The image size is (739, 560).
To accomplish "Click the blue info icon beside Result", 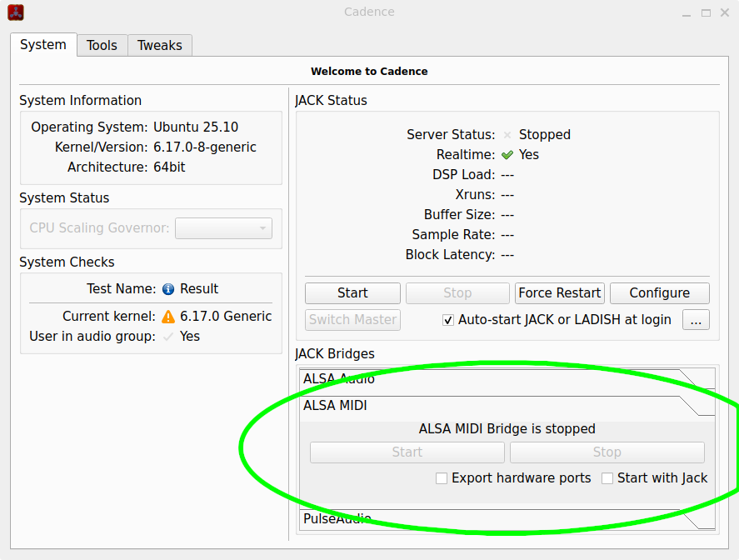I will click(168, 289).
